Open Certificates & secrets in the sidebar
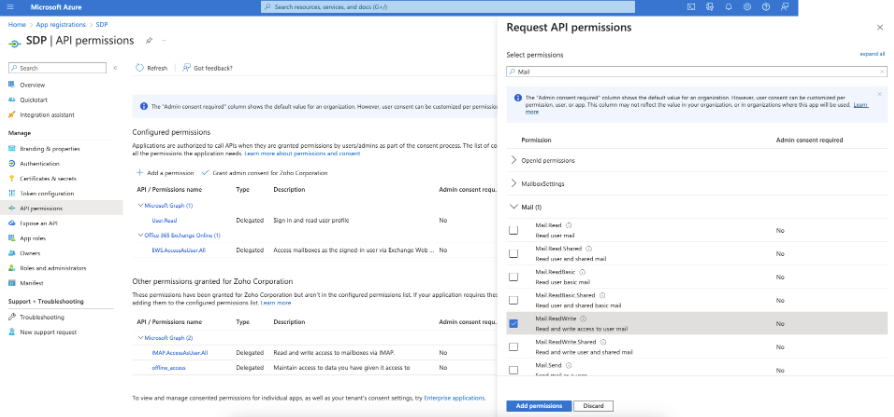The image size is (894, 417). pyautogui.click(x=46, y=178)
